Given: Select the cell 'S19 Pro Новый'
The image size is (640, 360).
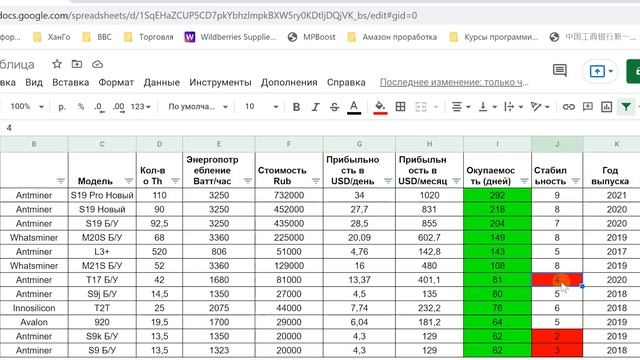Looking at the screenshot, I should 102,195.
